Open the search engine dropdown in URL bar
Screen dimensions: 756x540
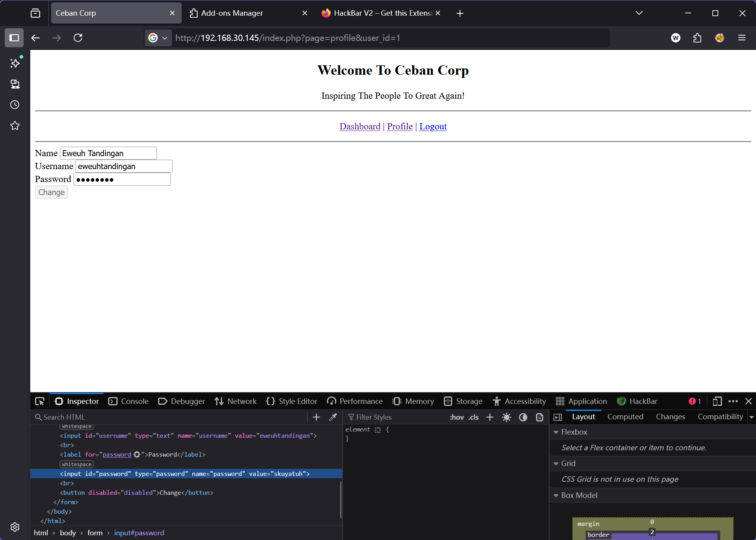[158, 38]
